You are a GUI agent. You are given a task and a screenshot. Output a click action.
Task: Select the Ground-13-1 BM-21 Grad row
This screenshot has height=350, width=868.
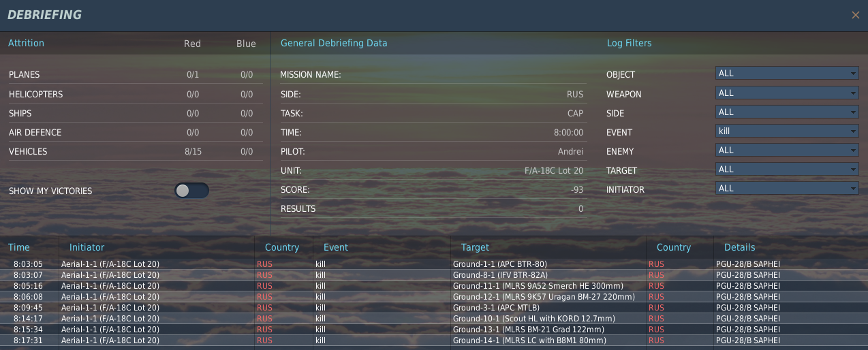tap(434, 329)
